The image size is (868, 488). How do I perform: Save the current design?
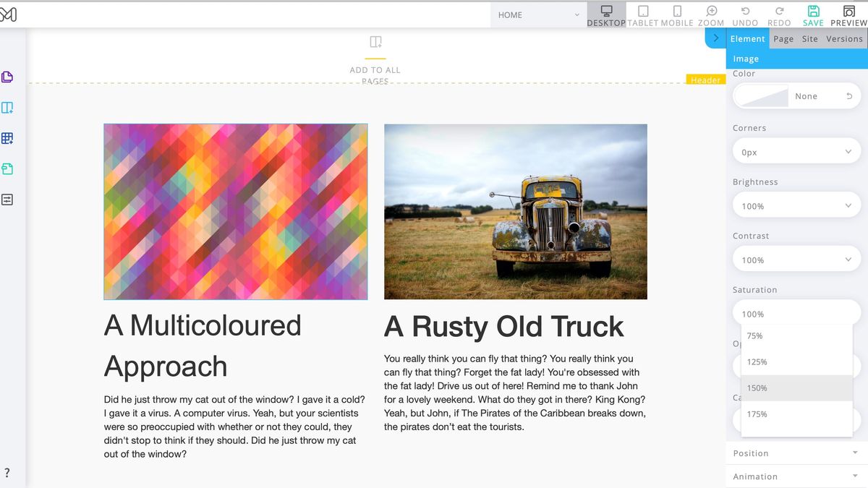coord(812,13)
